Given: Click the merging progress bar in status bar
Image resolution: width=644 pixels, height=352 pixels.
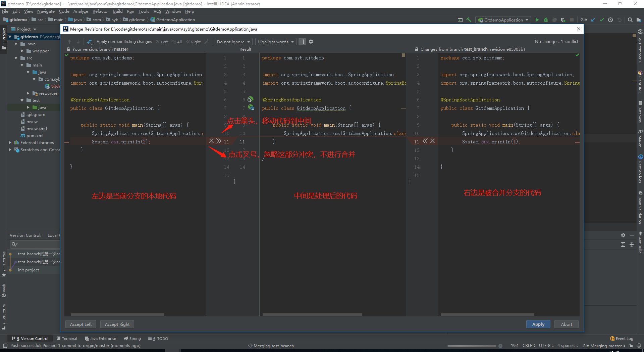Looking at the screenshot, I should pyautogui.click(x=472, y=346).
